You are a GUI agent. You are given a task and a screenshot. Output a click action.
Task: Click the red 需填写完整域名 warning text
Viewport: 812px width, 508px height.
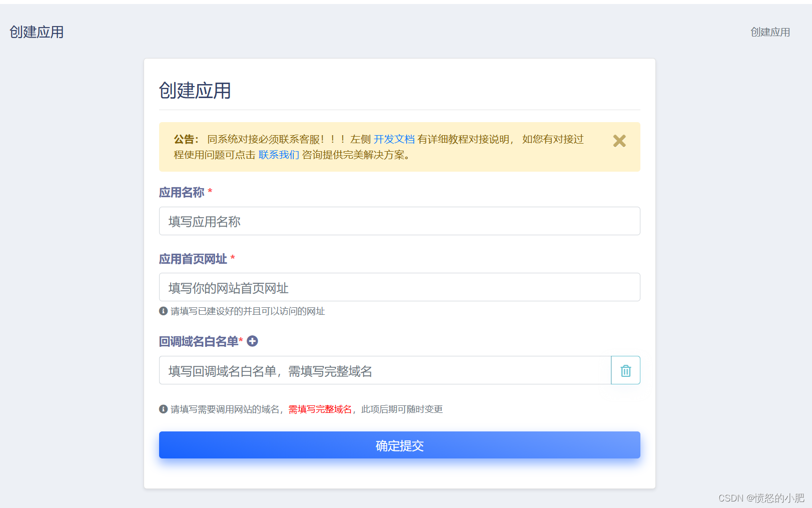319,409
